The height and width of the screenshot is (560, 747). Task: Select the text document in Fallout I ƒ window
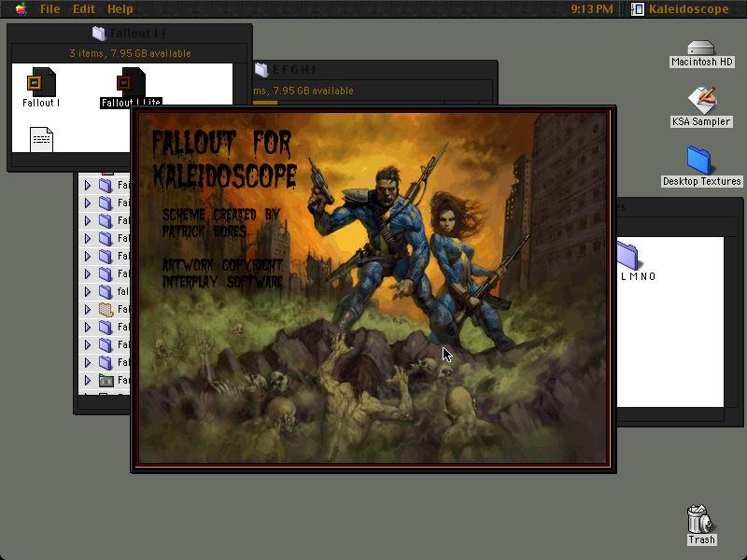[x=41, y=139]
